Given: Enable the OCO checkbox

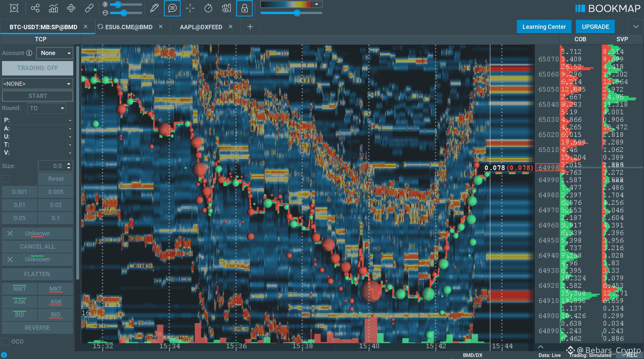Looking at the screenshot, I should (6, 341).
